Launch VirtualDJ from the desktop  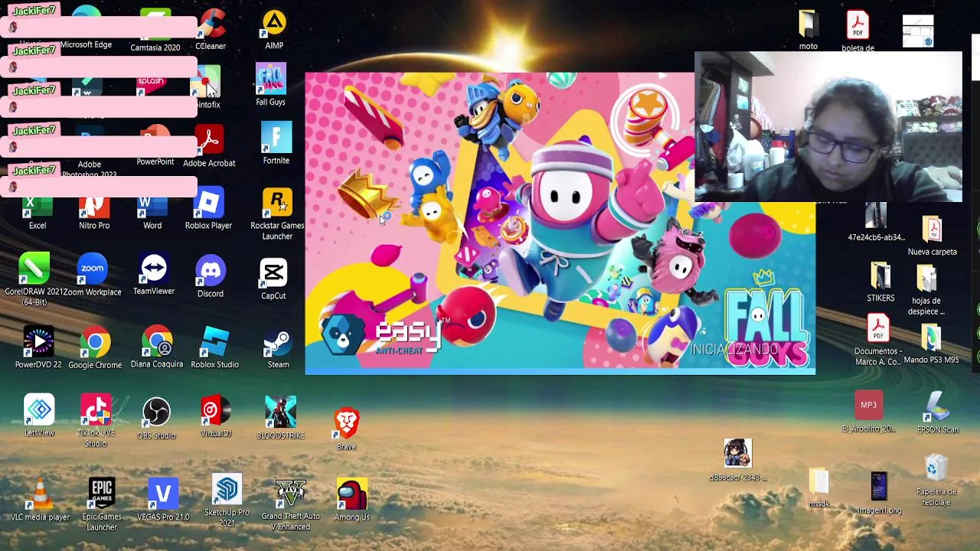(216, 417)
